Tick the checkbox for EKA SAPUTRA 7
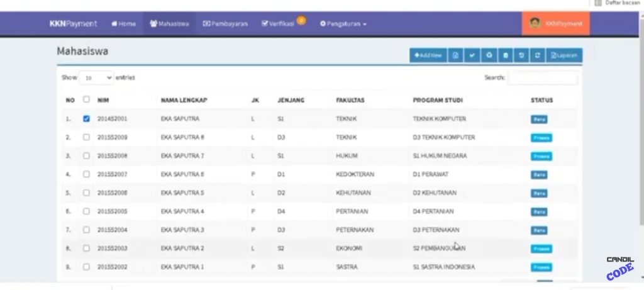The width and height of the screenshot is (644, 290). (x=87, y=155)
